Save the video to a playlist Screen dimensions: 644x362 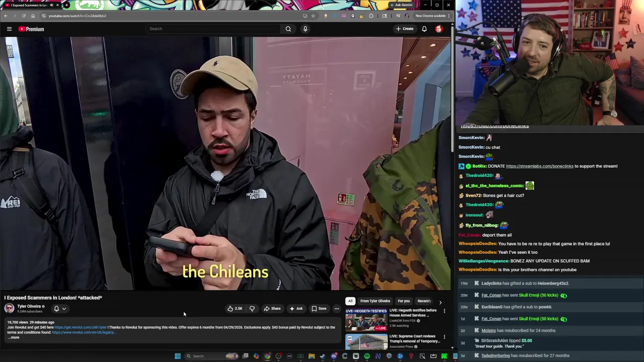[319, 309]
